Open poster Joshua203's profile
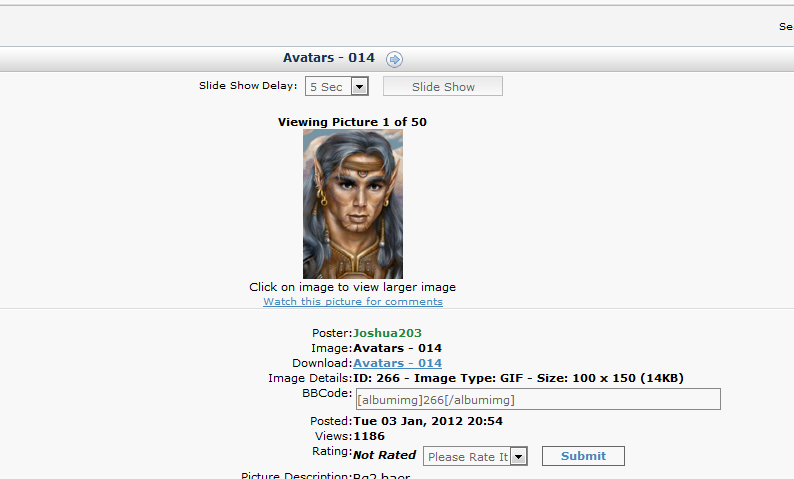The image size is (794, 479). pyautogui.click(x=387, y=333)
